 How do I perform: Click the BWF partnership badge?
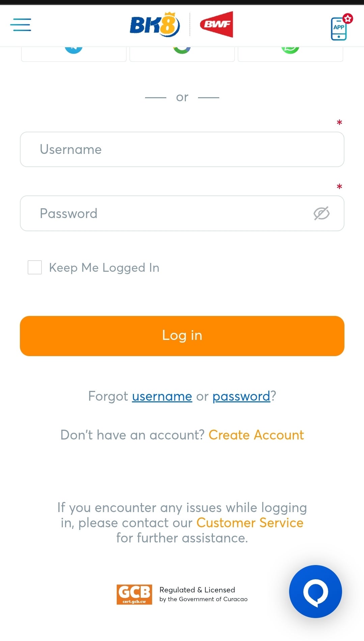(217, 24)
